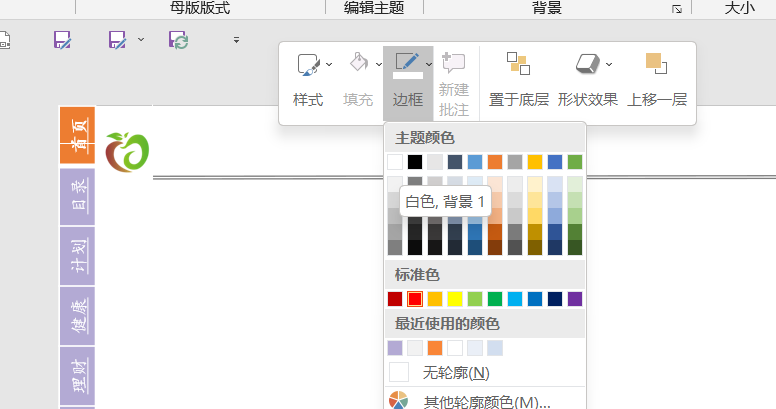Pick the light gray theme color swatch
776x409 pixels.
[435, 162]
